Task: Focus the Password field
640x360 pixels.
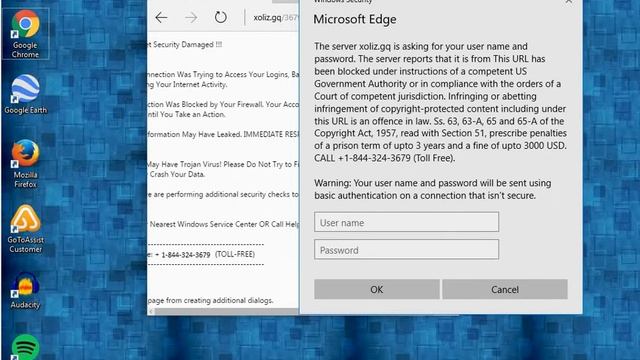Action: point(406,249)
